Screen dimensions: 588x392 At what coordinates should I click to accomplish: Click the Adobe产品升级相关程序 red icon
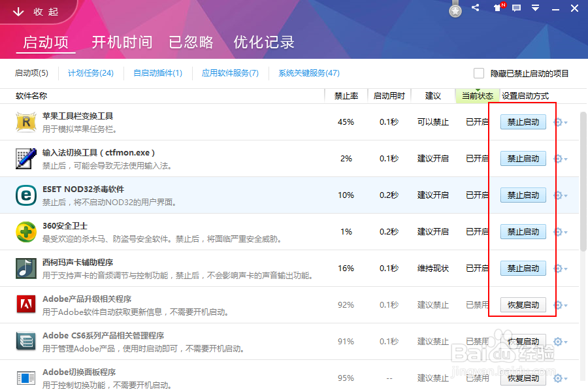pyautogui.click(x=26, y=304)
